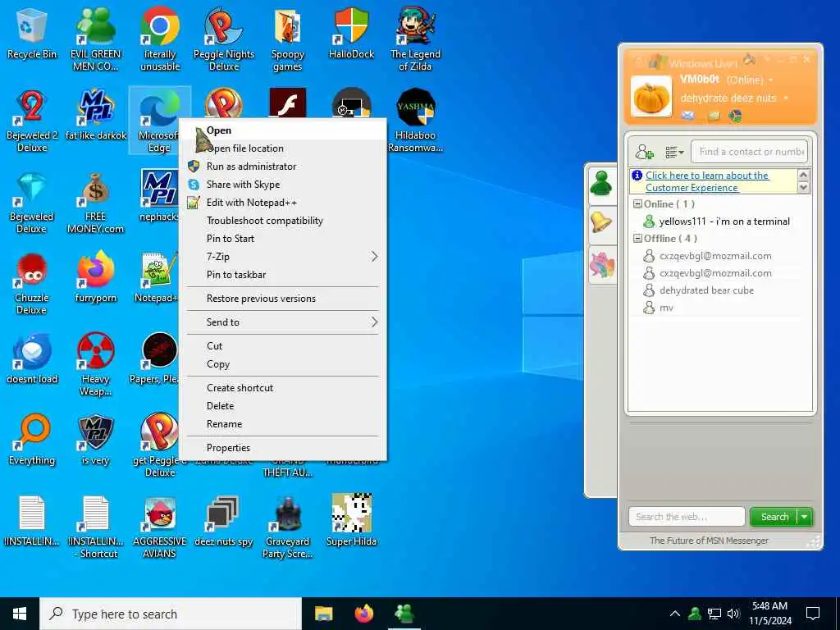Open the personal message dropdown arrow
The width and height of the screenshot is (840, 630).
(x=786, y=98)
